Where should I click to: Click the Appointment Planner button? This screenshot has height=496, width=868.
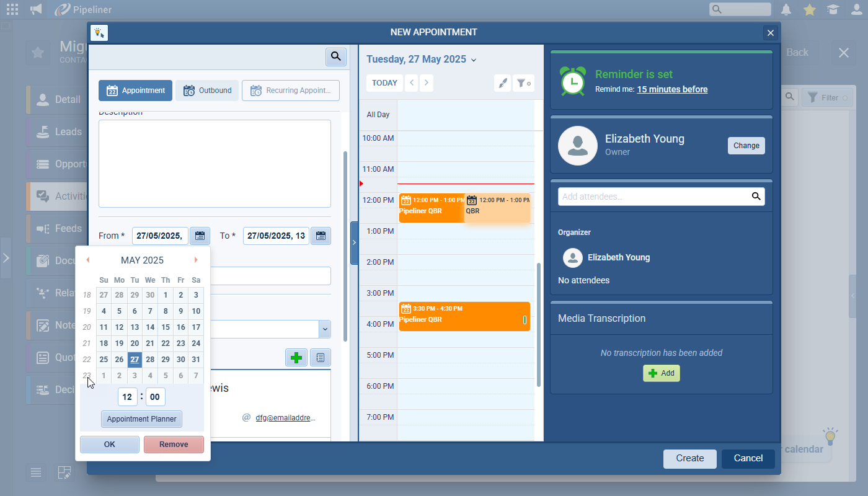click(x=141, y=419)
